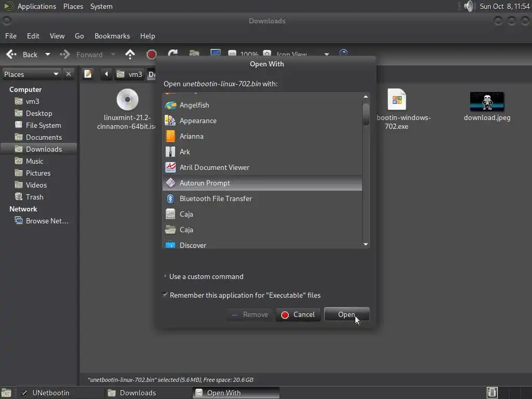Open the Applications panel menu
The image size is (532, 399).
37,6
